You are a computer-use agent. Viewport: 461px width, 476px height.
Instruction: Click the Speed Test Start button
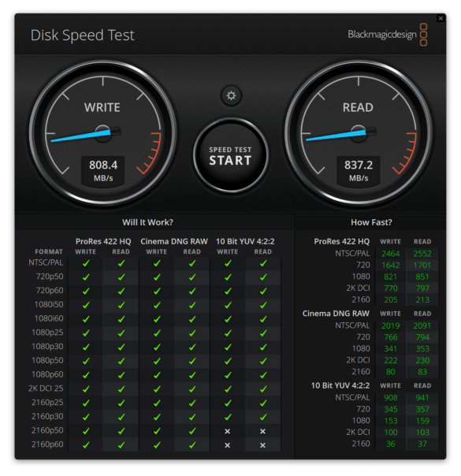pyautogui.click(x=230, y=155)
